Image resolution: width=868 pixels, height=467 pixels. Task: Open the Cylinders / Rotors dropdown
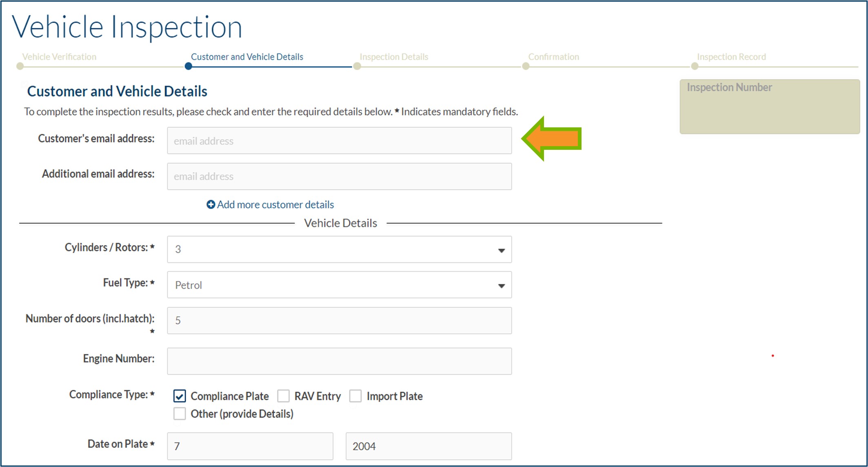[339, 249]
